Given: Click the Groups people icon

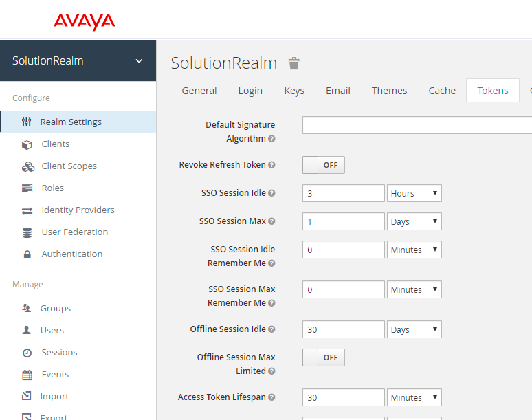Looking at the screenshot, I should tap(27, 308).
